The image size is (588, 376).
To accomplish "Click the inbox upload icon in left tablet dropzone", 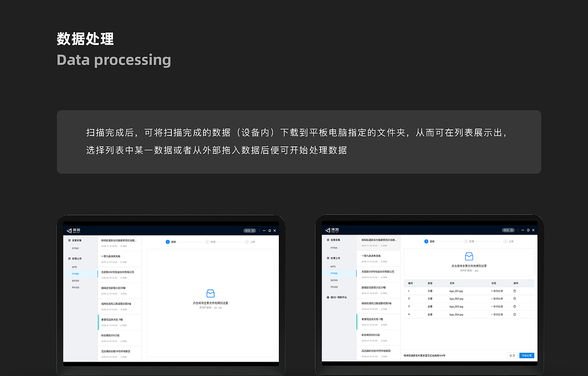I will pos(210,293).
